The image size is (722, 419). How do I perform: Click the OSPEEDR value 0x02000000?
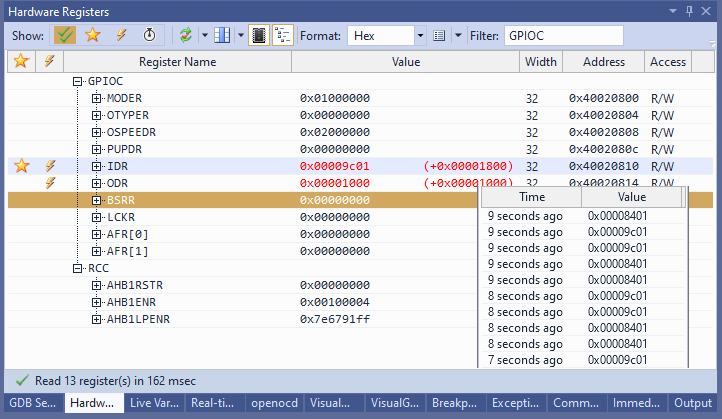335,133
